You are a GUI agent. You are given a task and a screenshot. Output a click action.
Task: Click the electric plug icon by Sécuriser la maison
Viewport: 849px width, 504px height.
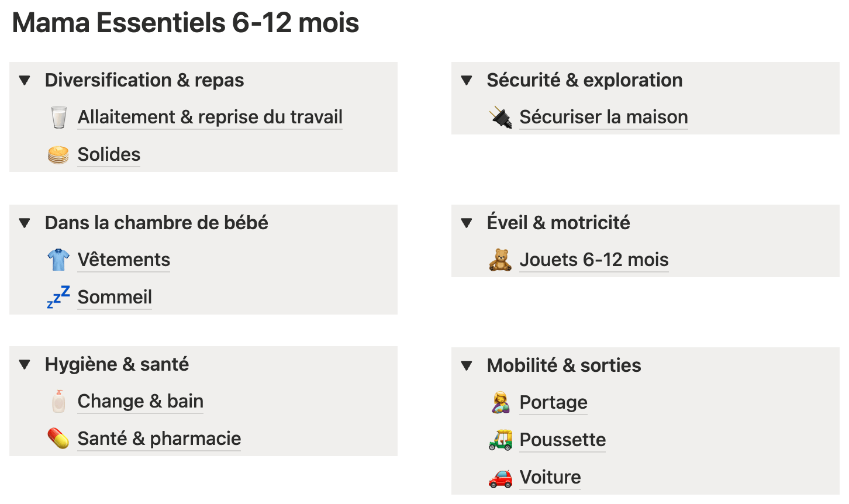[x=501, y=118]
